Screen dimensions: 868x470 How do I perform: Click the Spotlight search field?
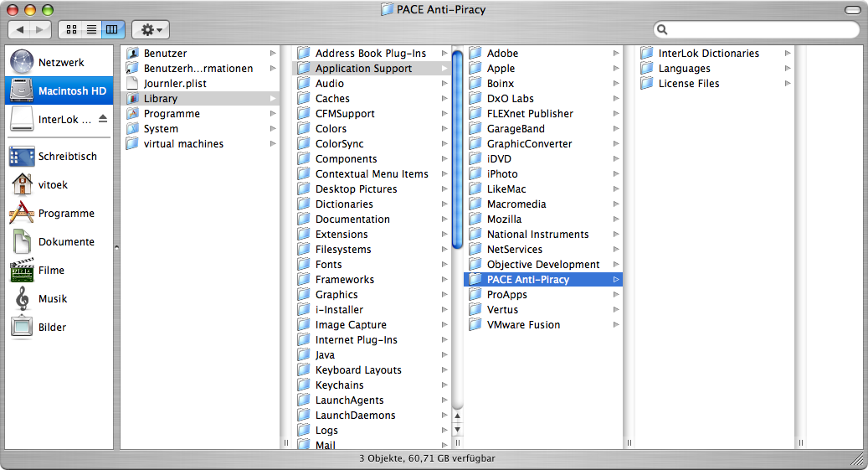(x=756, y=29)
